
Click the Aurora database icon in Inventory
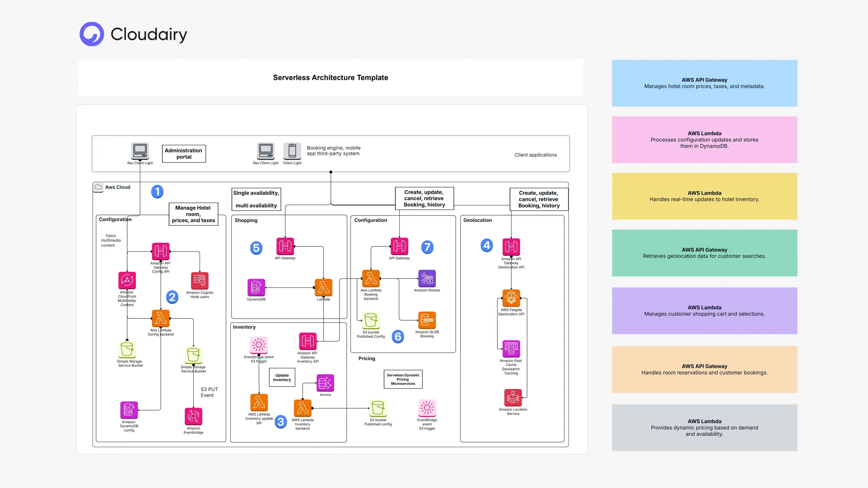(325, 383)
